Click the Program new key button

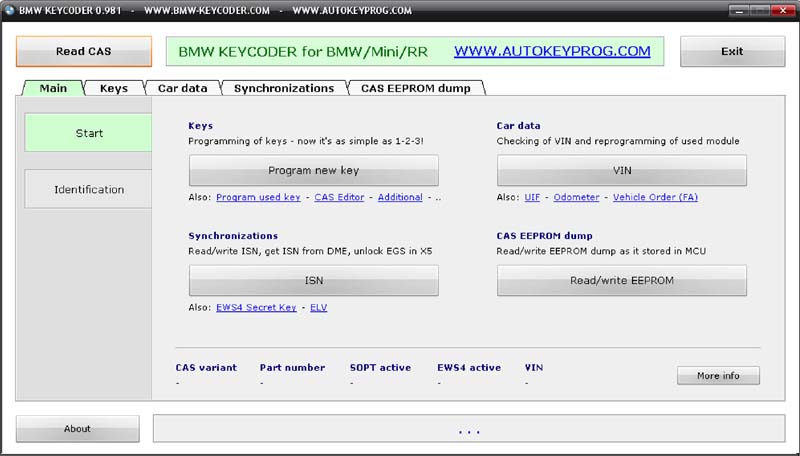tap(314, 170)
